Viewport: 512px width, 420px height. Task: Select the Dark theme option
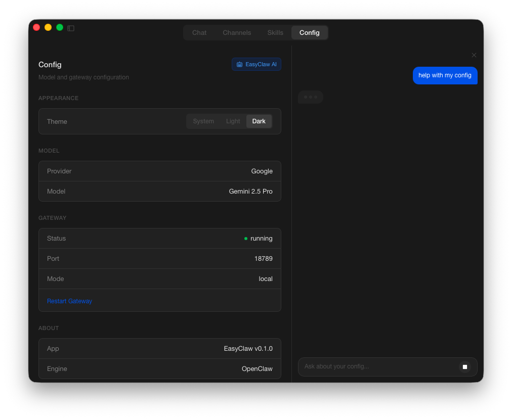coord(259,121)
